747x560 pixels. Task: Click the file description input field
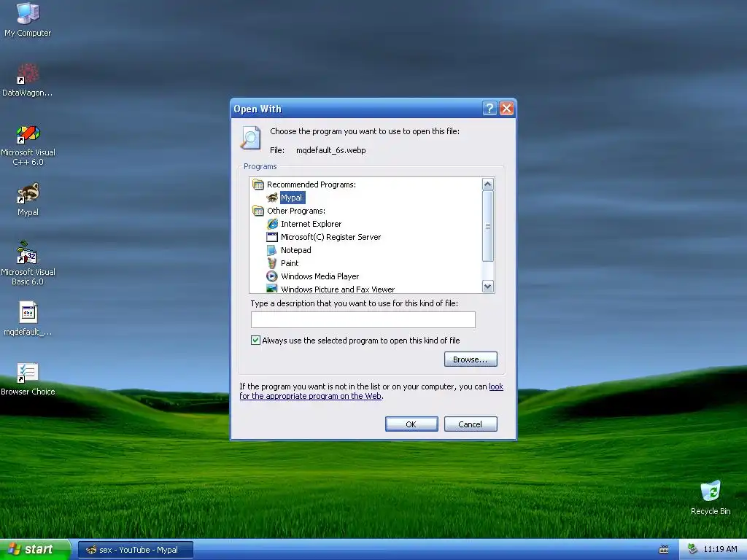pyautogui.click(x=363, y=319)
